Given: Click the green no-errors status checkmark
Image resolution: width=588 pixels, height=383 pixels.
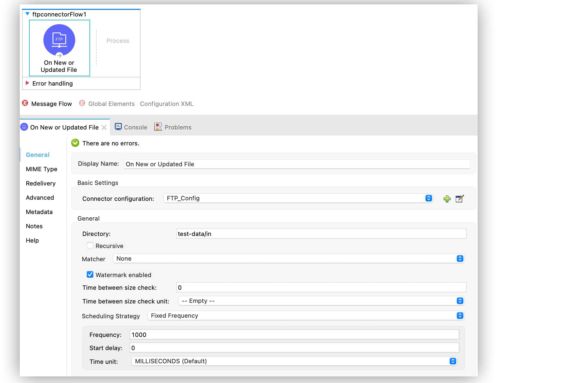Looking at the screenshot, I should tap(75, 143).
